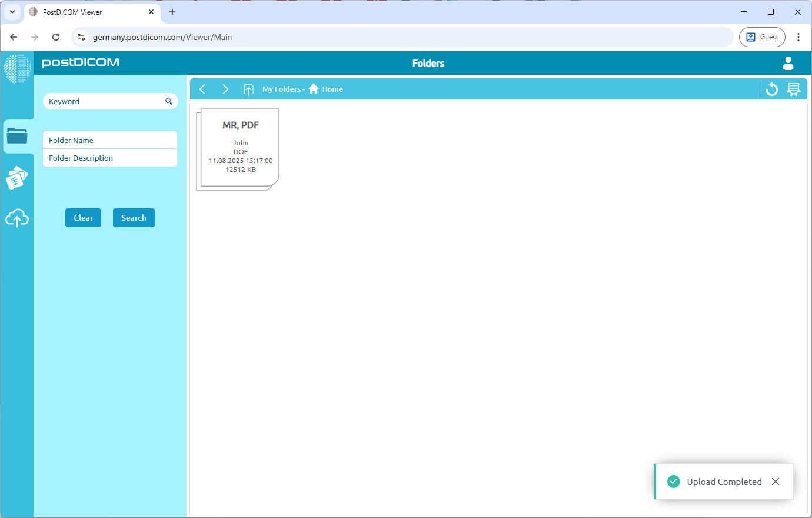Open the patient studies sidebar icon
Viewport: 812px width, 518px height.
click(17, 178)
